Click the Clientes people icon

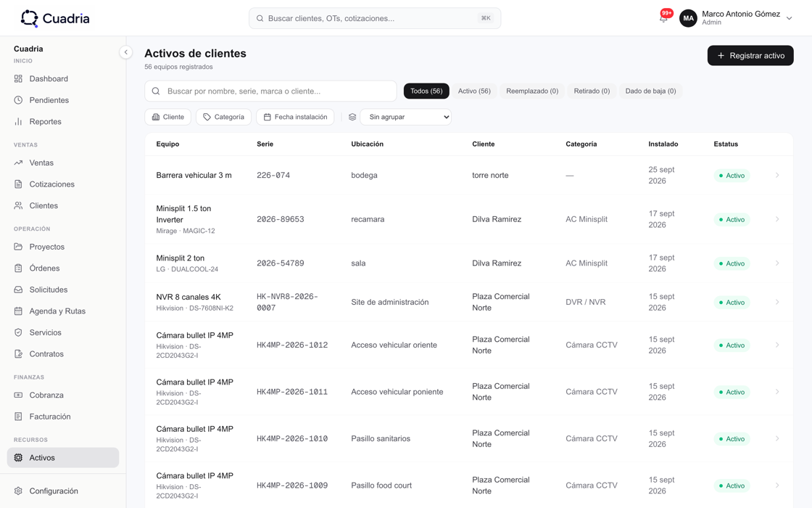click(x=18, y=206)
